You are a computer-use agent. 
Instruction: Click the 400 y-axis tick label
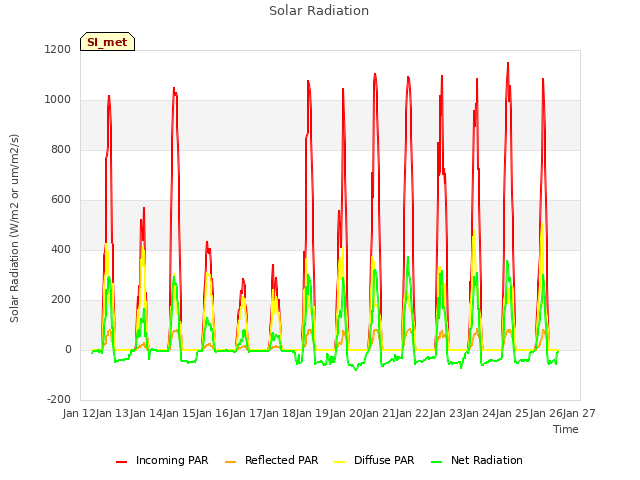61,249
